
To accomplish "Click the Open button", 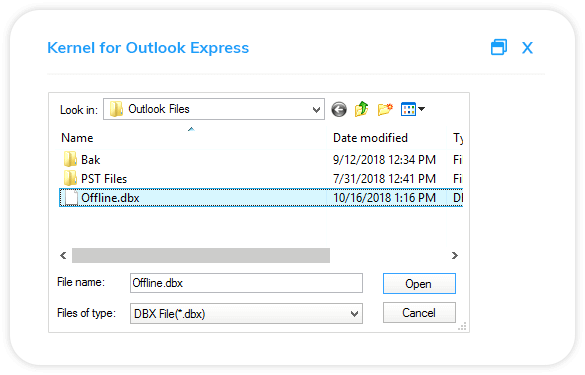I will pos(419,284).
